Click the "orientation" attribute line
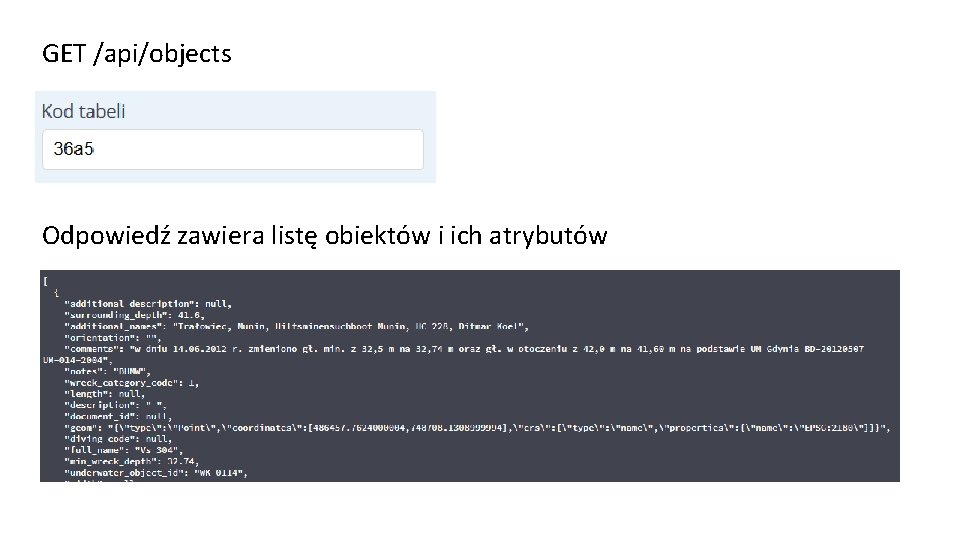 113,337
